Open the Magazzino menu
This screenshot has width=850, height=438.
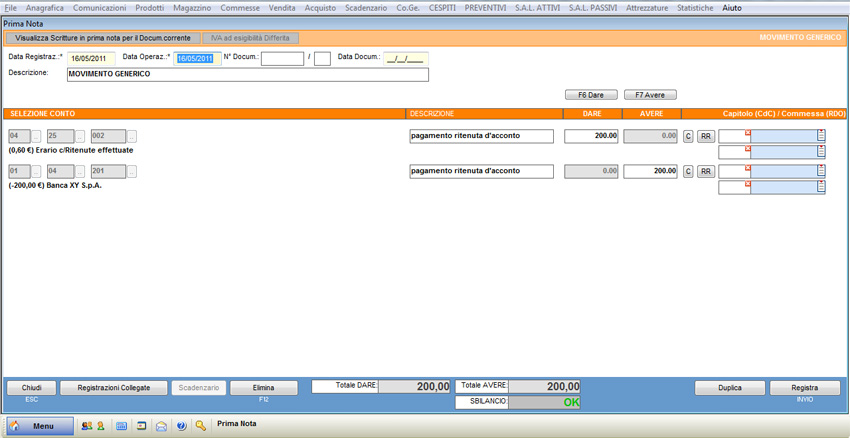191,7
